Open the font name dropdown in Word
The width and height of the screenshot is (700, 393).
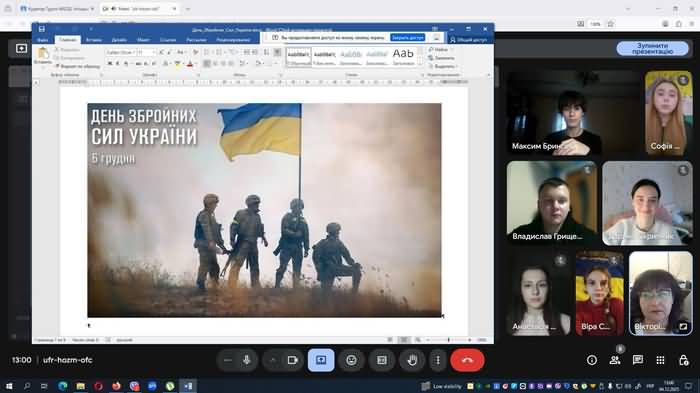[133, 53]
